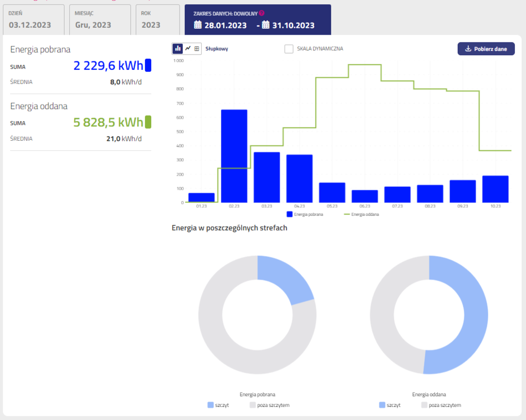Enable the Skala dynamiczna checkbox
The image size is (526, 420).
[x=289, y=49]
